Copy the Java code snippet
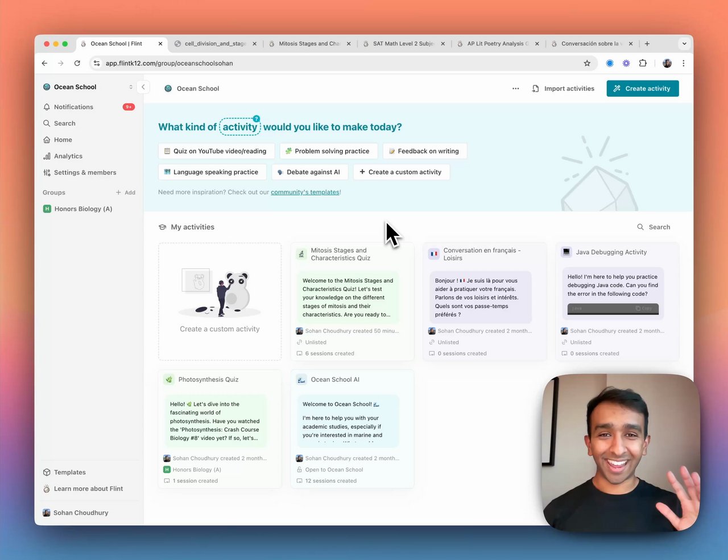The height and width of the screenshot is (560, 728). (644, 309)
